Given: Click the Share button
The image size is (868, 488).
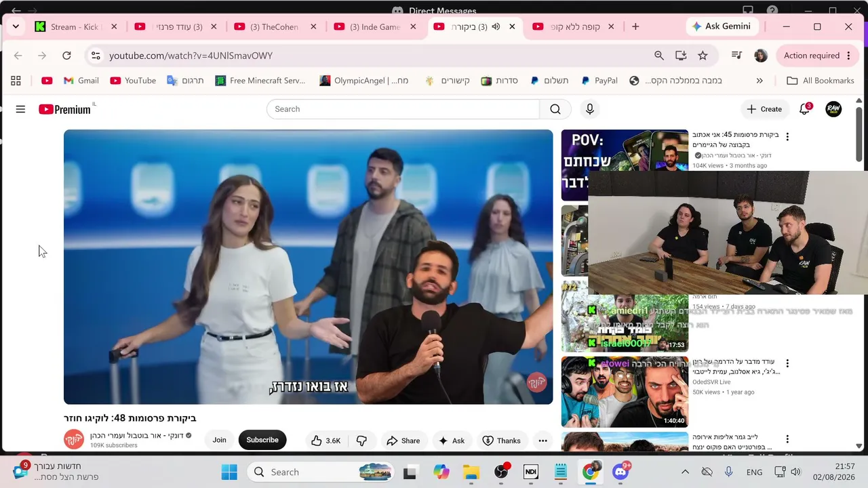Looking at the screenshot, I should 403,441.
